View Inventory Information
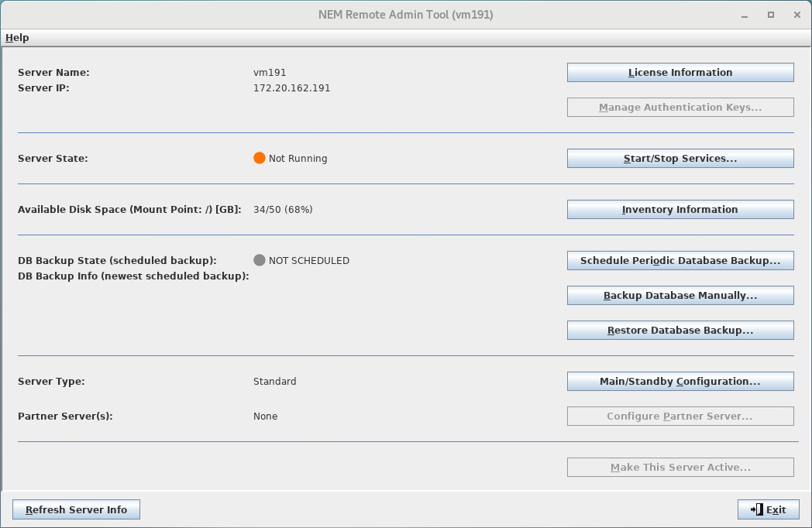The width and height of the screenshot is (812, 528). coord(680,209)
